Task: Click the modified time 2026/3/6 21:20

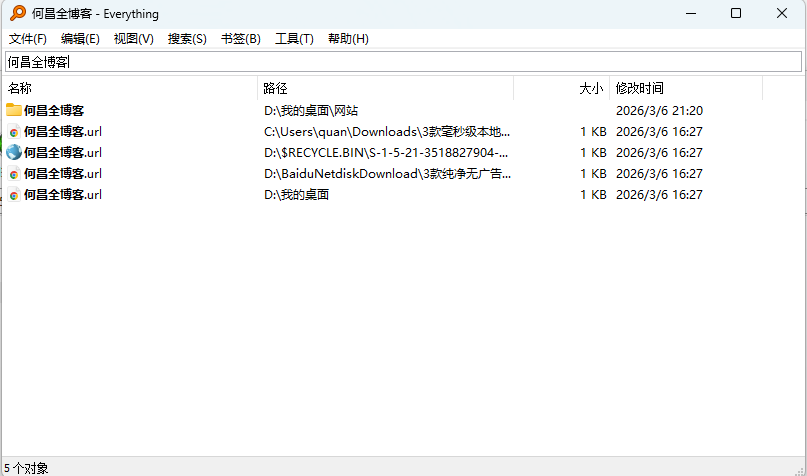Action: click(x=659, y=111)
